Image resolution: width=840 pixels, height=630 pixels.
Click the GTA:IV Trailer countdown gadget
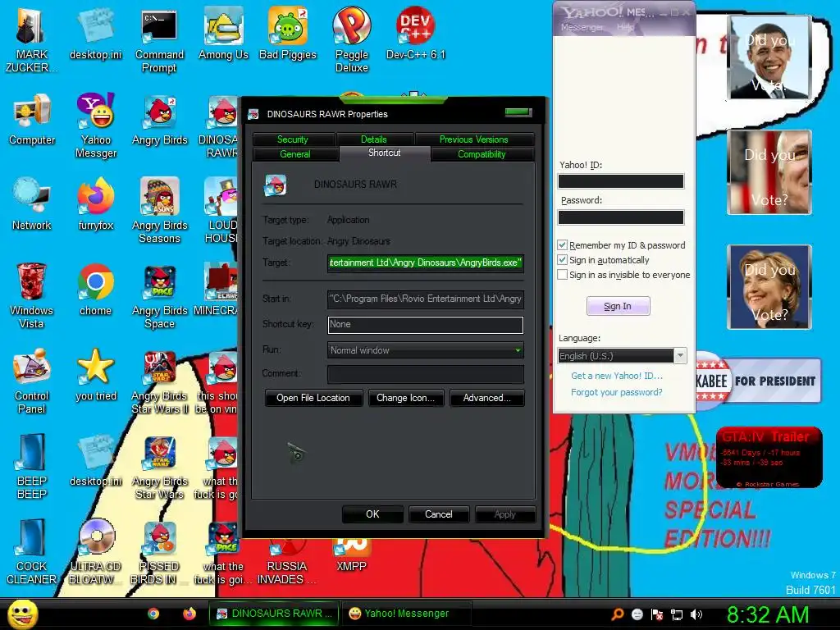(769, 458)
